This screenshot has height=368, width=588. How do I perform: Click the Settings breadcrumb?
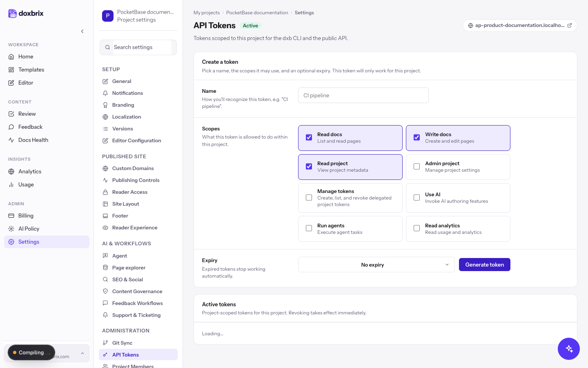(304, 13)
